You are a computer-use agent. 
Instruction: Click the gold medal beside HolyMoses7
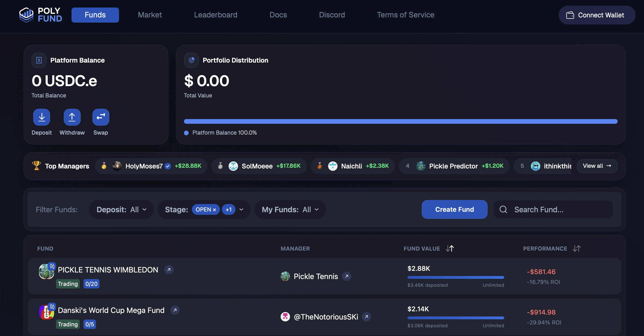pos(104,166)
